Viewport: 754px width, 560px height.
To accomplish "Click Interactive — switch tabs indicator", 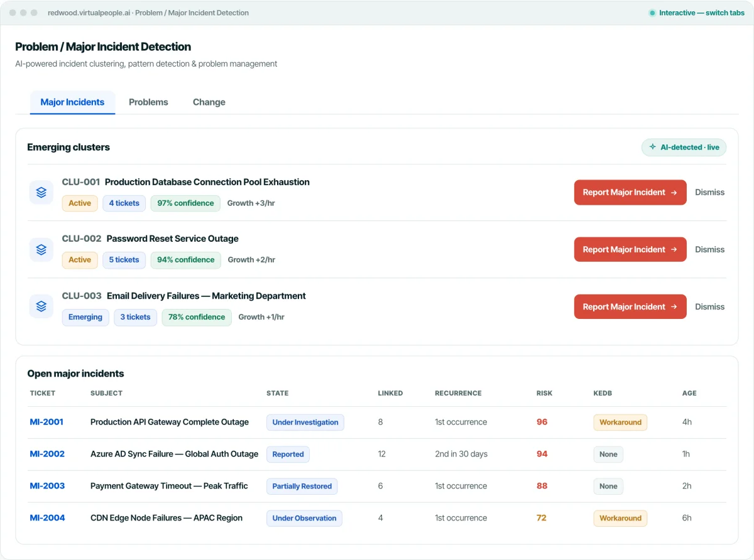I will pos(697,13).
